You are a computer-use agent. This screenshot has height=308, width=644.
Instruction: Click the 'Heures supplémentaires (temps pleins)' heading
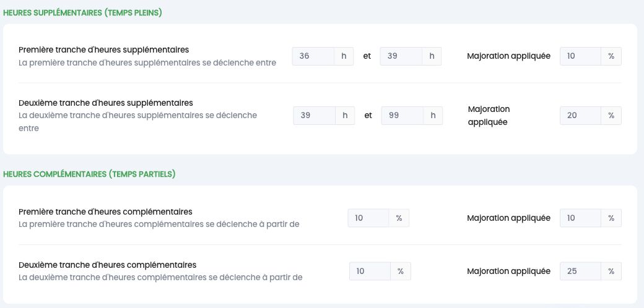[82, 13]
